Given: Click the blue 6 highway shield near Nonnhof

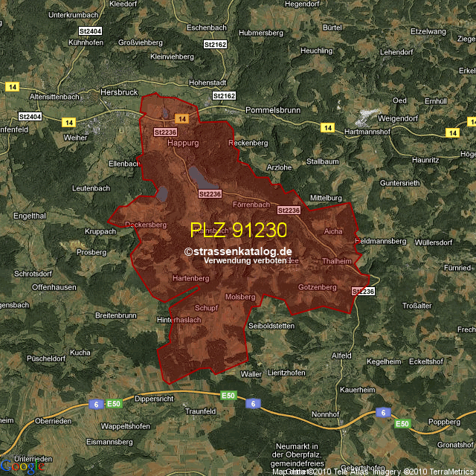Looking at the screenshot, I should tap(382, 412).
